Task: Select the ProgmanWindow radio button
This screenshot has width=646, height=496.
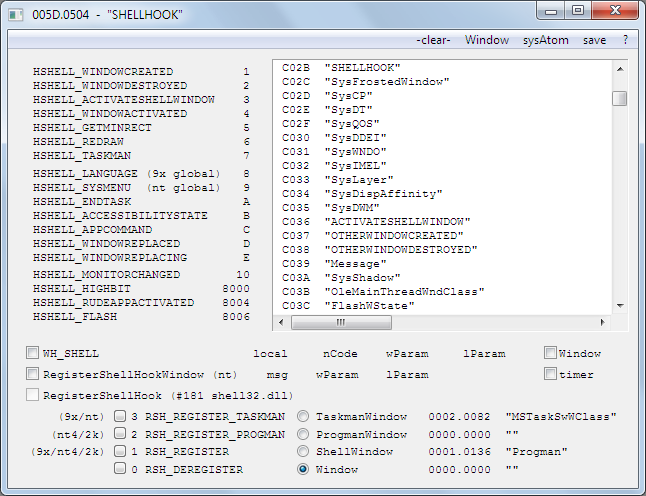Action: (303, 433)
